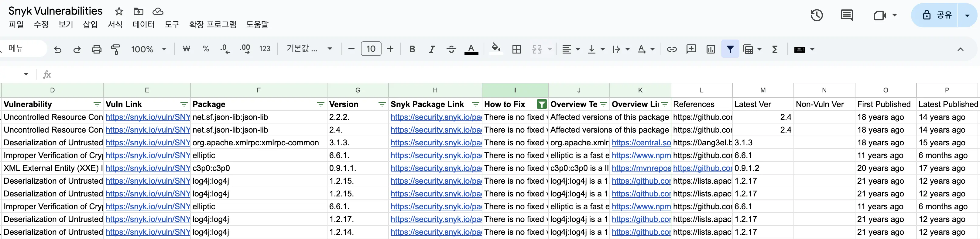
Task: Open the share options arrow
Action: click(967, 15)
